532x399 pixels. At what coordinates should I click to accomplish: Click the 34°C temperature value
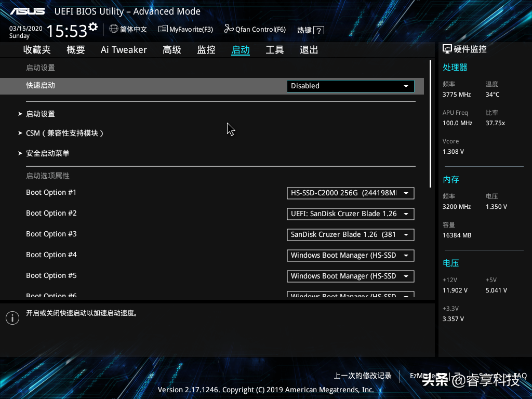[493, 95]
